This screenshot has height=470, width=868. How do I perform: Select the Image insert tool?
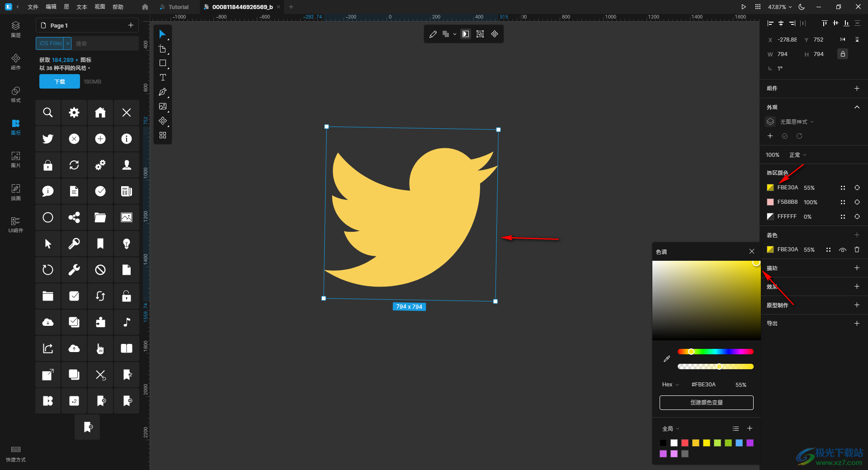162,107
